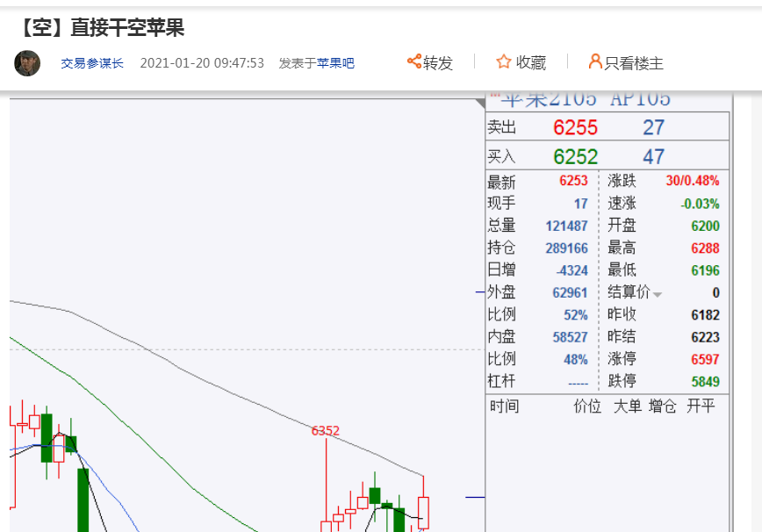Image resolution: width=762 pixels, height=532 pixels.
Task: Click the 昨收 value 6182
Action: 705,315
